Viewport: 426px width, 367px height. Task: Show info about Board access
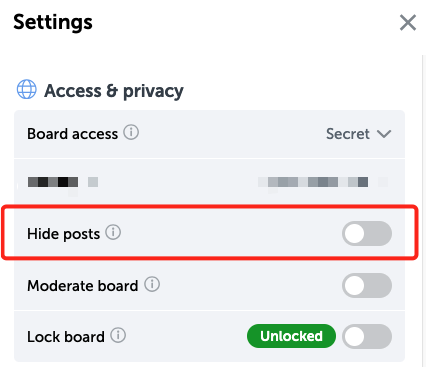[x=131, y=132]
